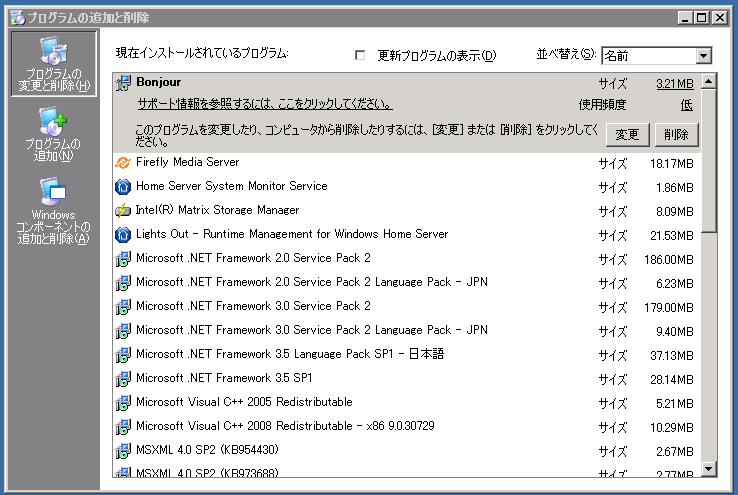The height and width of the screenshot is (495, 738).
Task: Select MSXML 4.0 SP2 (KB954430) entry
Action: (x=407, y=451)
